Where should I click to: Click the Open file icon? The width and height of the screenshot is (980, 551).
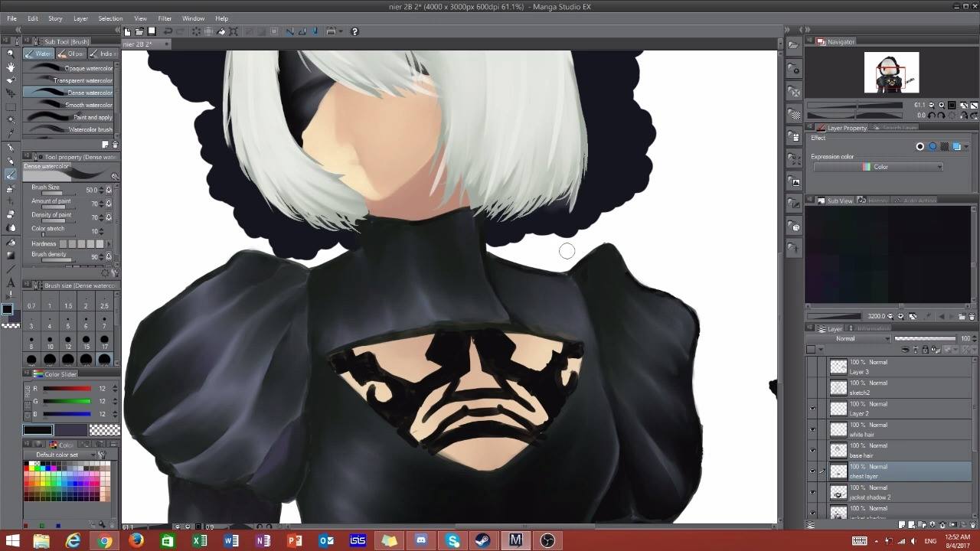139,31
